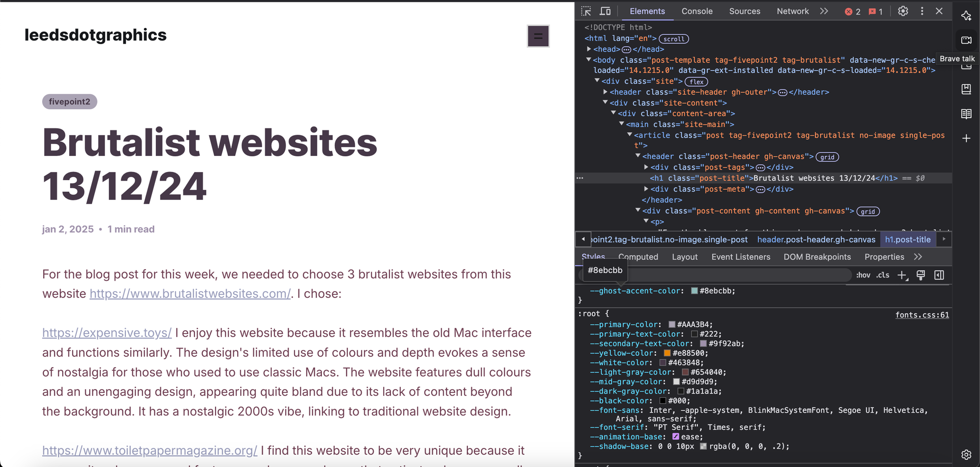Open the Computed styles tab
980x467 pixels.
pos(638,257)
